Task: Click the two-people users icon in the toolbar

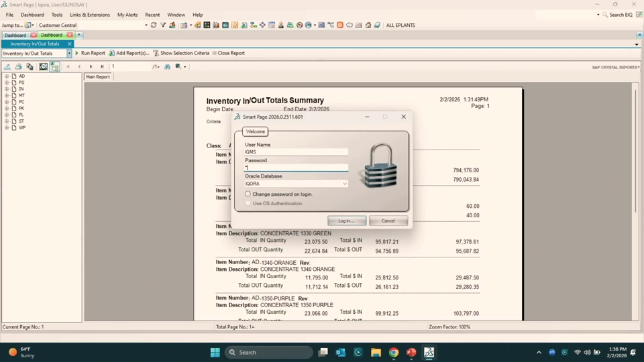Action: (x=290, y=25)
